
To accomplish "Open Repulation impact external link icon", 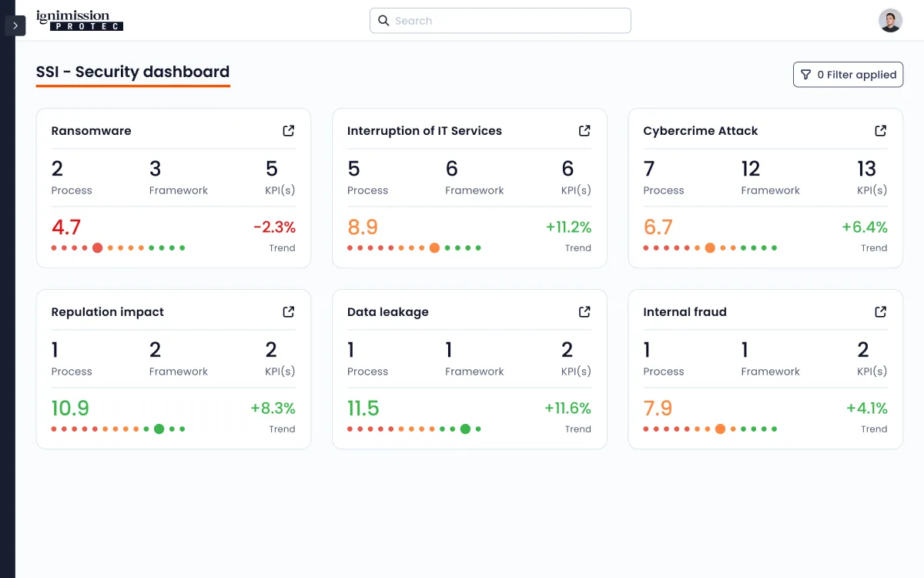I will (x=288, y=312).
